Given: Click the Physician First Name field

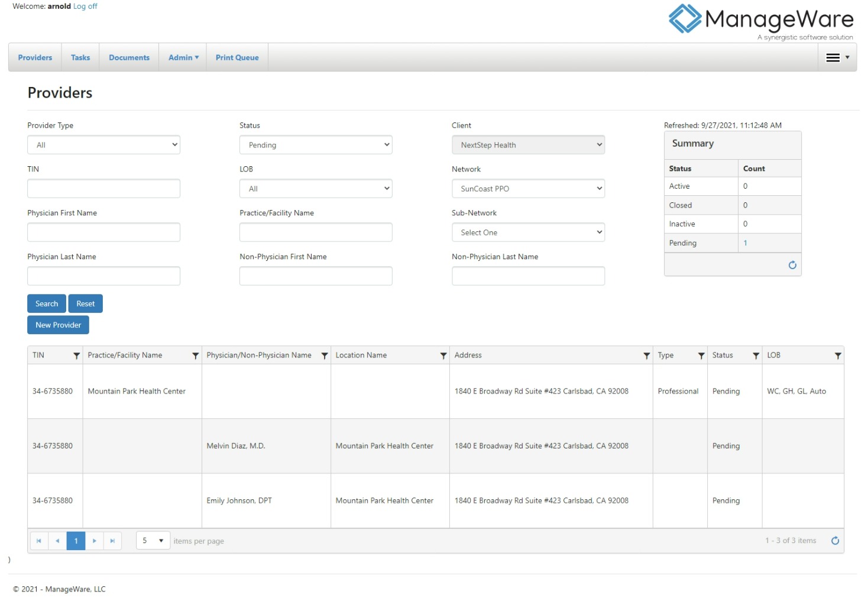Looking at the screenshot, I should click(x=103, y=232).
